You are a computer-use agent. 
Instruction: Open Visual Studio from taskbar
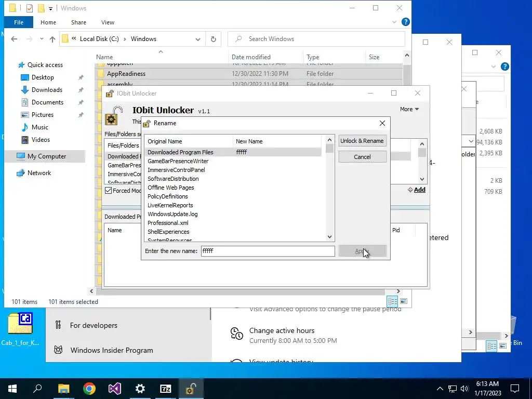[x=115, y=389]
